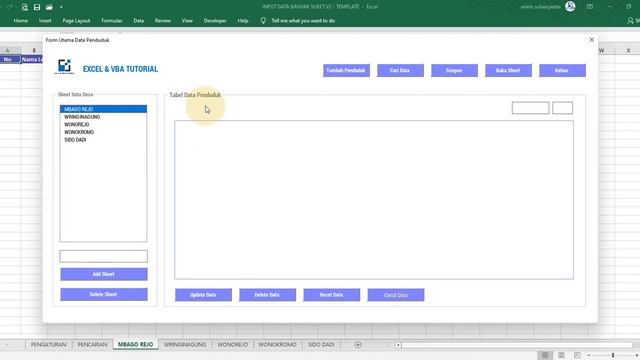Click the Buka Sheet button
Viewport: 640px width, 360px height.
(x=508, y=70)
